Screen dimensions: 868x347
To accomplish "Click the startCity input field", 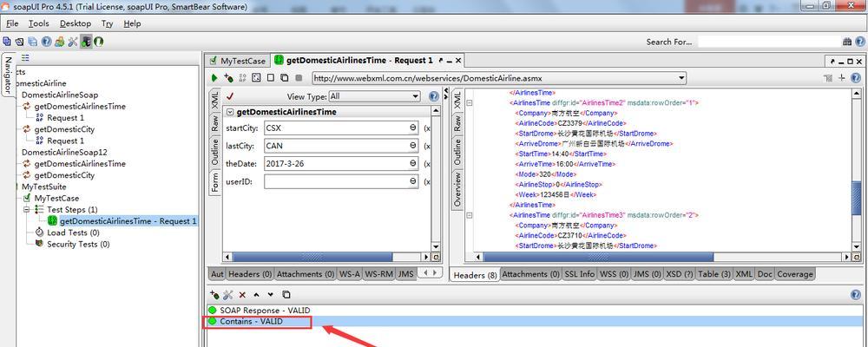I will [337, 128].
